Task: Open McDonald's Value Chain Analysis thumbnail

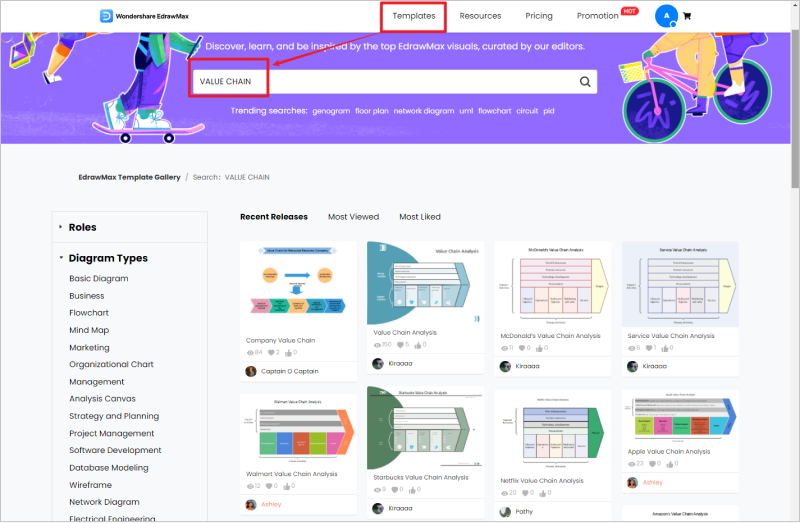Action: pyautogui.click(x=553, y=284)
